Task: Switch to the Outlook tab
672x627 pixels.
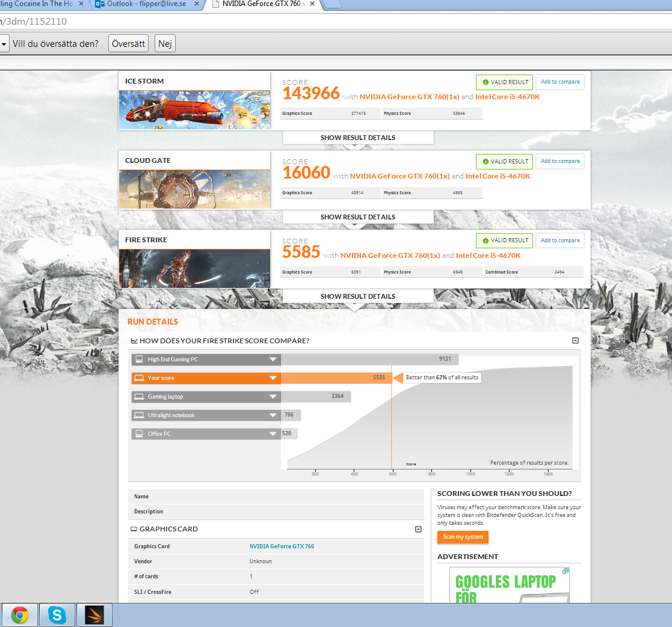Action: (x=146, y=4)
